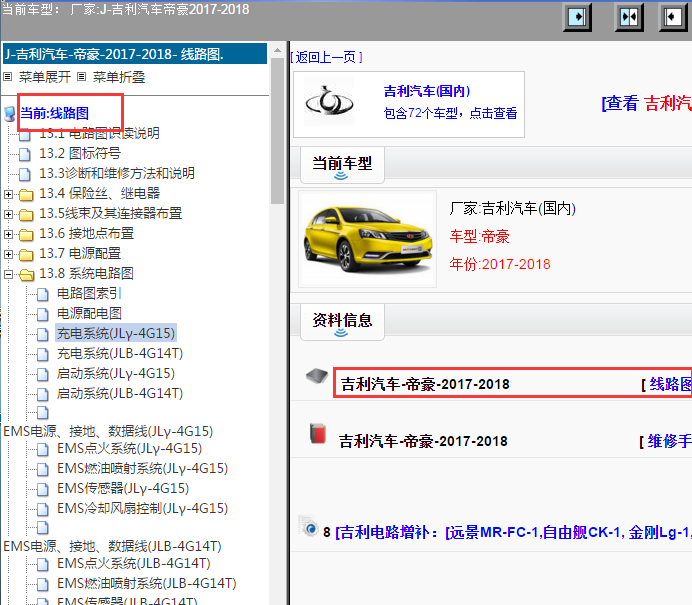Collapse the 13.8 系统电路图 node

[8, 274]
